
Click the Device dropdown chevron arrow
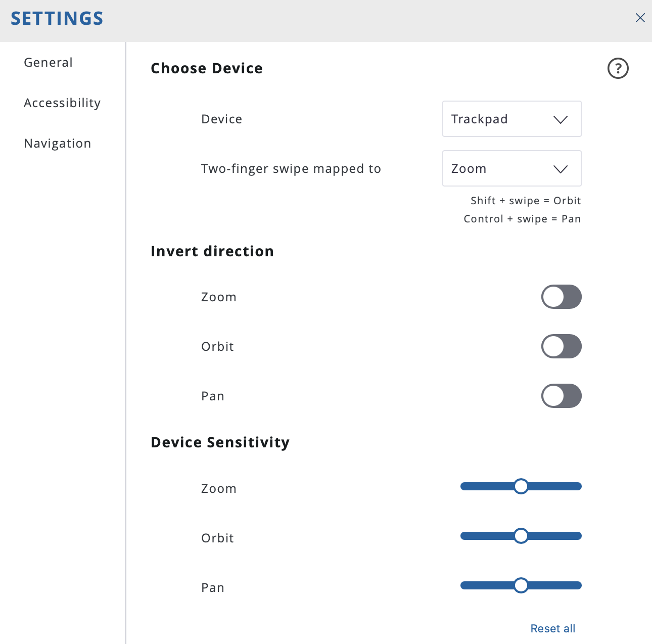coord(561,119)
